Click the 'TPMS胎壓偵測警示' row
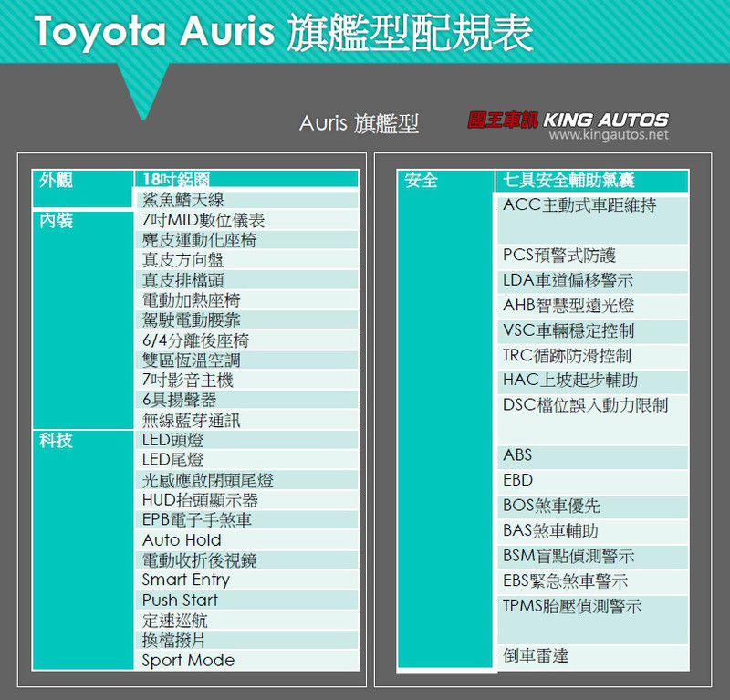Screen dimensions: 730x700 pyautogui.click(x=592, y=620)
